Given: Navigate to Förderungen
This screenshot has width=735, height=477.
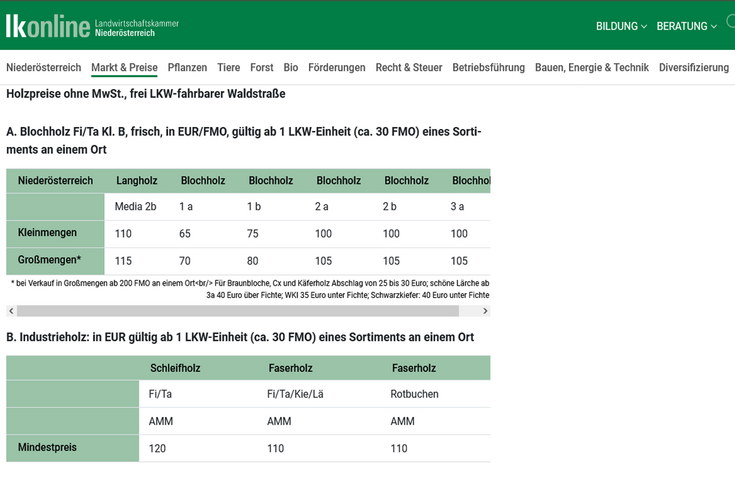Looking at the screenshot, I should [337, 67].
